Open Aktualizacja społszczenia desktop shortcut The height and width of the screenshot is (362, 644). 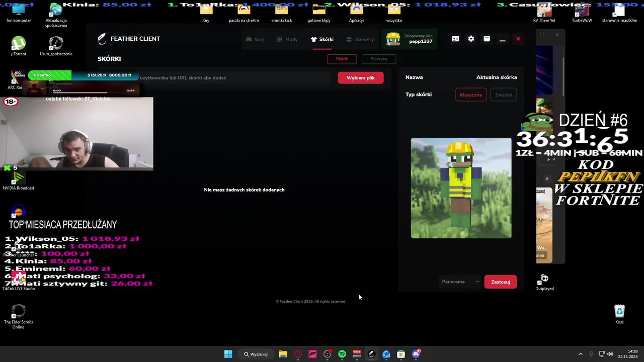pos(56,15)
